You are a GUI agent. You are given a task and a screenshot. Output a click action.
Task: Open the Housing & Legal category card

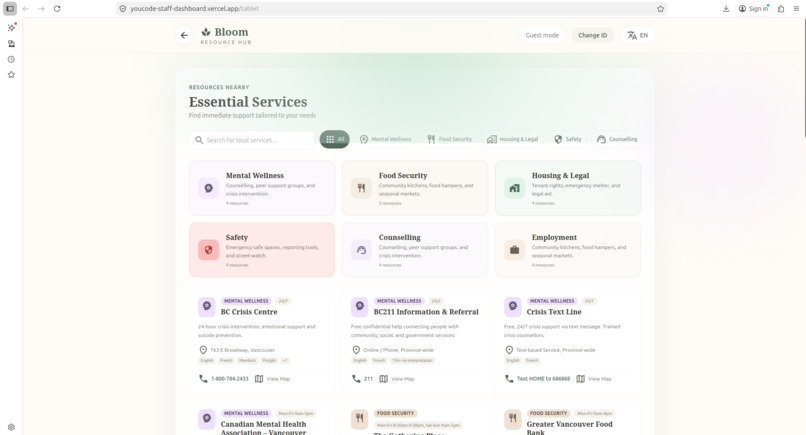567,188
